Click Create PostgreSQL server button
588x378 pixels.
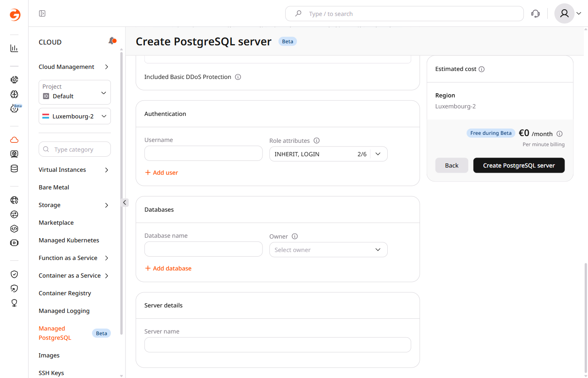pos(519,165)
